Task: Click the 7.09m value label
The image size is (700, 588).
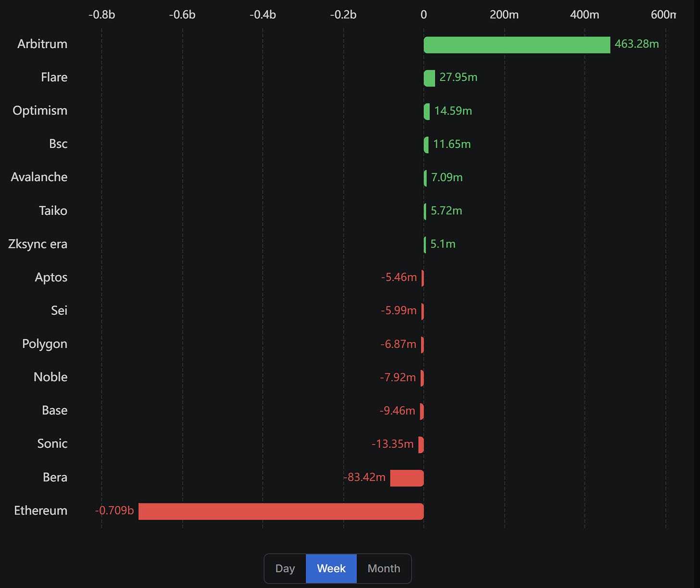Action: [x=447, y=177]
